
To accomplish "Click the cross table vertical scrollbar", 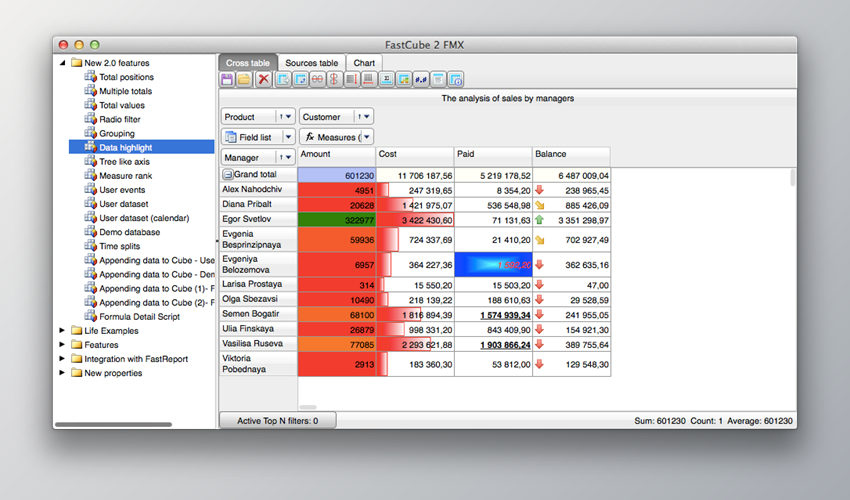I will click(x=793, y=177).
